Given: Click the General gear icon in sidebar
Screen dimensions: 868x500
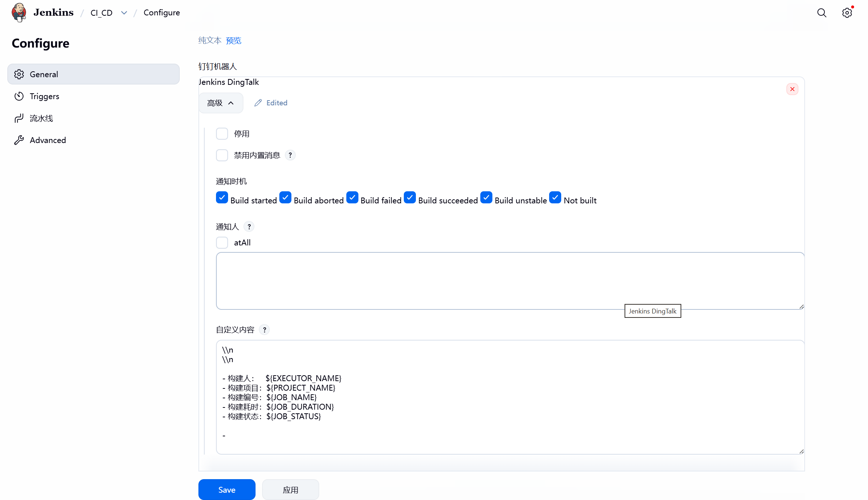Looking at the screenshot, I should click(x=19, y=74).
